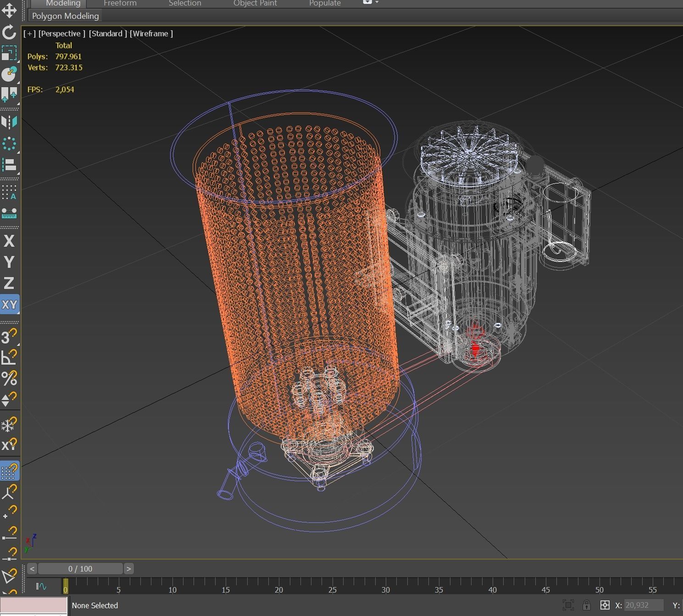
Task: Select the Rotate tool icon
Action: click(9, 32)
